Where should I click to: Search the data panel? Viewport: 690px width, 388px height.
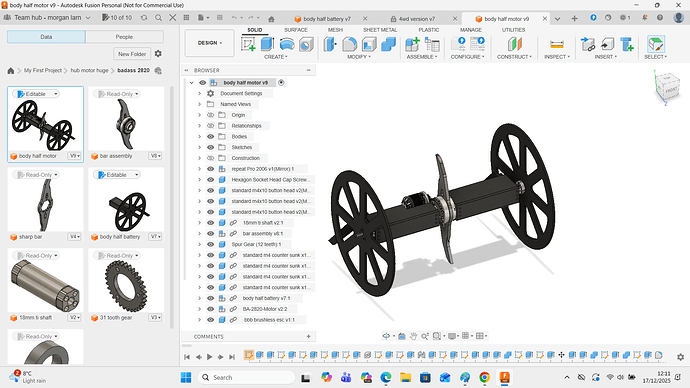point(158,18)
